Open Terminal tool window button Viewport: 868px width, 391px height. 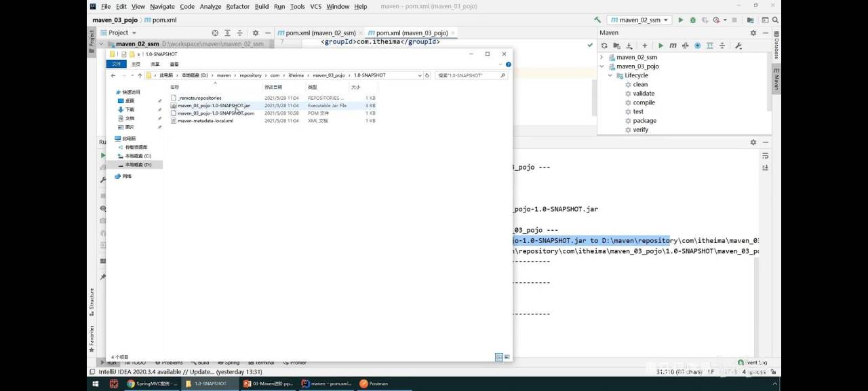261,362
